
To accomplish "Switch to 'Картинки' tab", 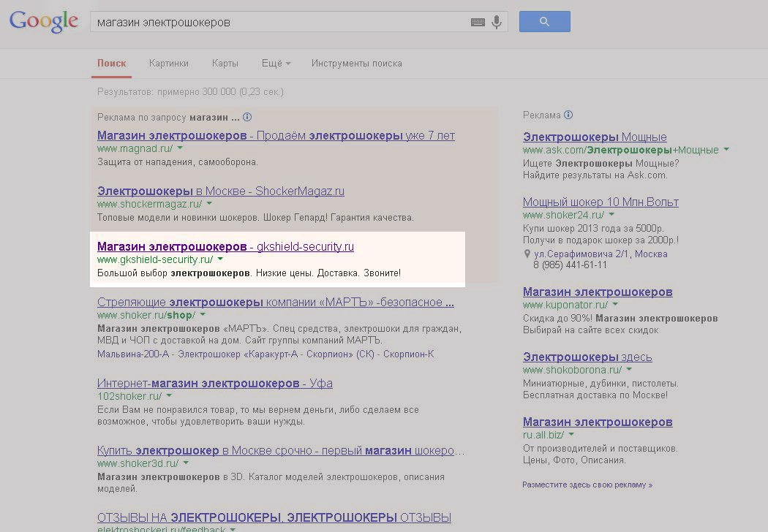I will pos(169,63).
